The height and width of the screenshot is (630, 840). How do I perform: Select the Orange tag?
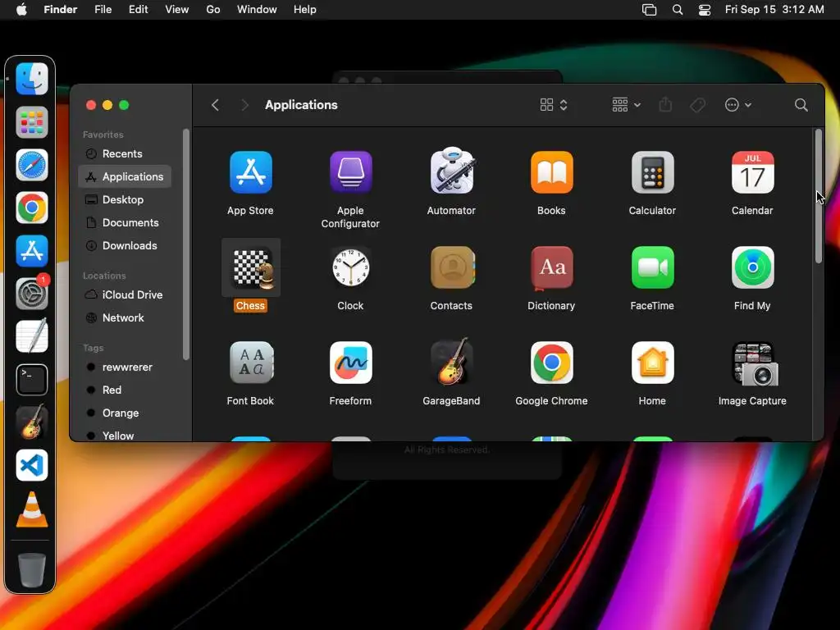pyautogui.click(x=125, y=413)
